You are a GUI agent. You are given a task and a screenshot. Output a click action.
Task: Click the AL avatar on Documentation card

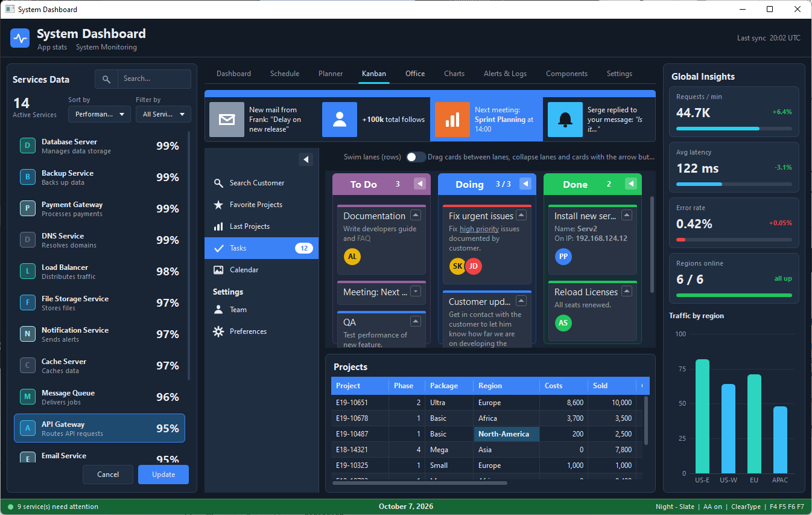[x=352, y=257]
